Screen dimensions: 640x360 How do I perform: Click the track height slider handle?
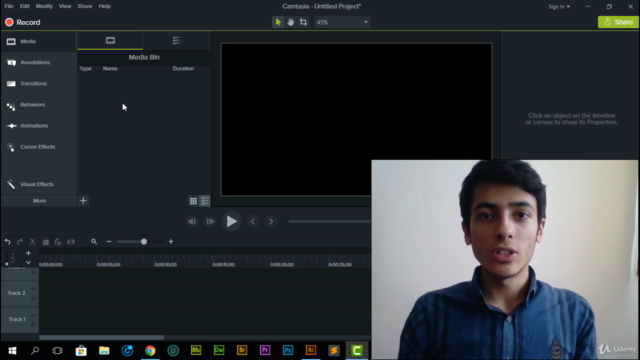point(7,264)
